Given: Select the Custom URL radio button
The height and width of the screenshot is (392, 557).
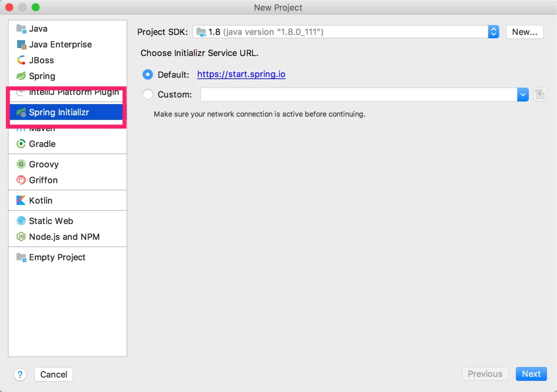Looking at the screenshot, I should [x=148, y=94].
